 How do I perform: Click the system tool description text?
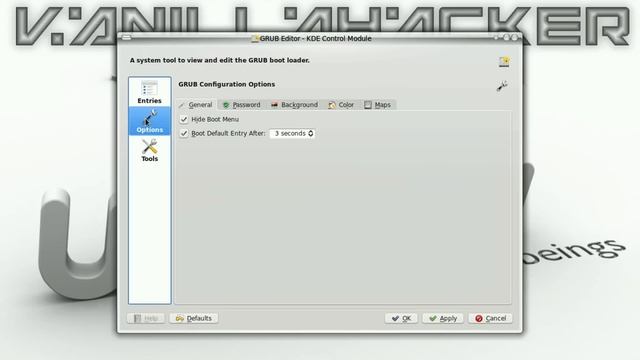pos(220,60)
